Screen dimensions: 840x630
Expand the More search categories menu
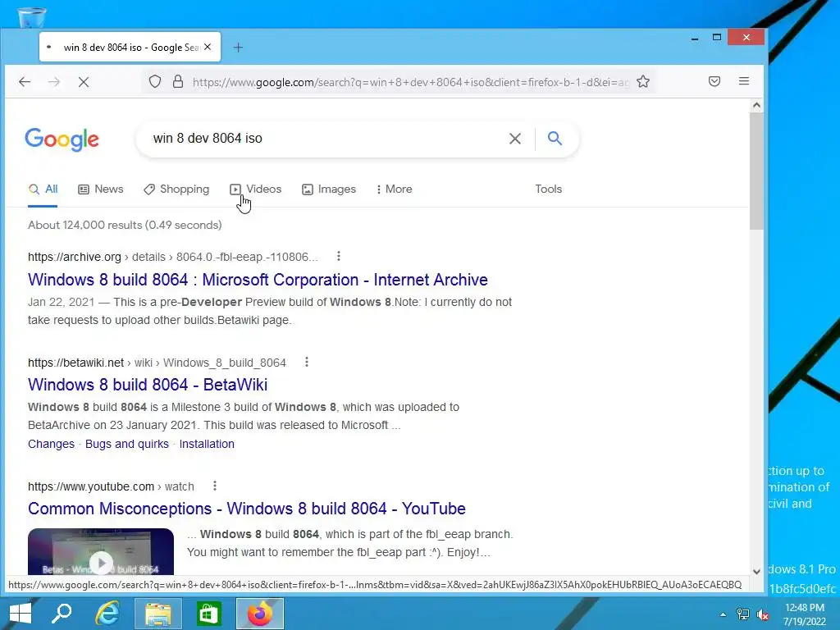[395, 189]
